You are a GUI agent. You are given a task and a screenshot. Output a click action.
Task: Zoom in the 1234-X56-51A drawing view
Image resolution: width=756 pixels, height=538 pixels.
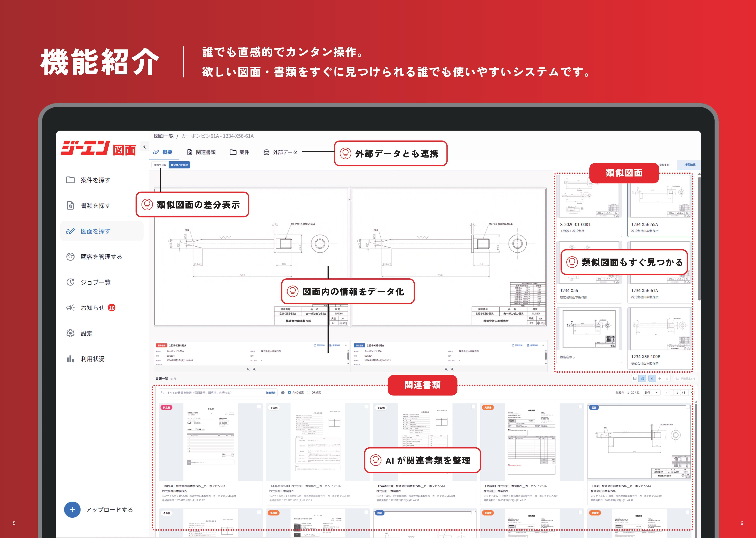(254, 369)
